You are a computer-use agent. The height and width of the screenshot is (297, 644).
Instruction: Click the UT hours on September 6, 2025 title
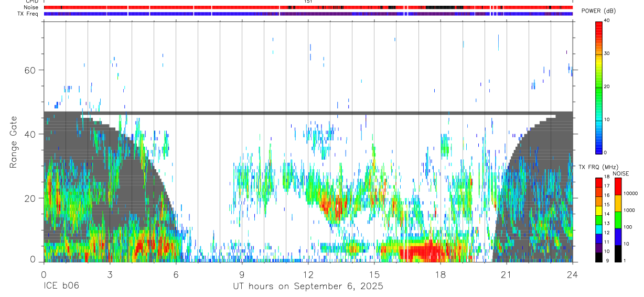[x=308, y=287]
